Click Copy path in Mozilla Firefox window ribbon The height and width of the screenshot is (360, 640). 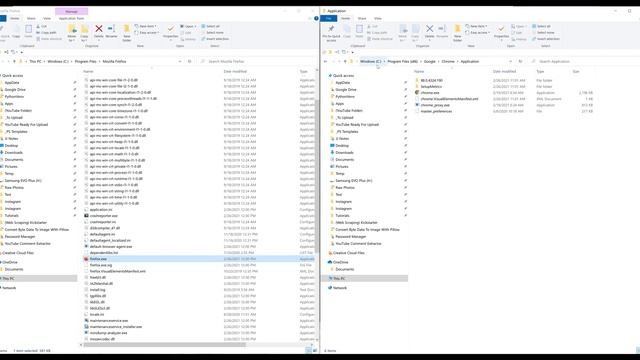coord(46,33)
